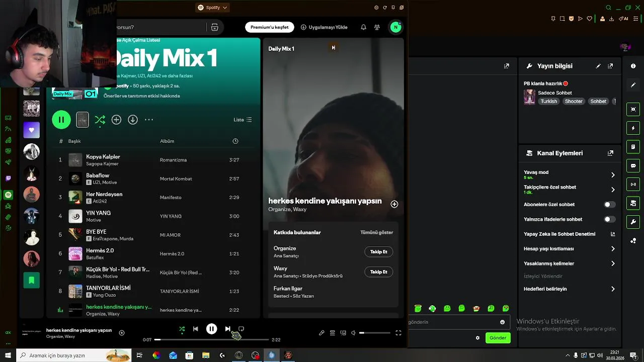
Task: Download the Daily Mix 1 playlist
Action: (133, 120)
